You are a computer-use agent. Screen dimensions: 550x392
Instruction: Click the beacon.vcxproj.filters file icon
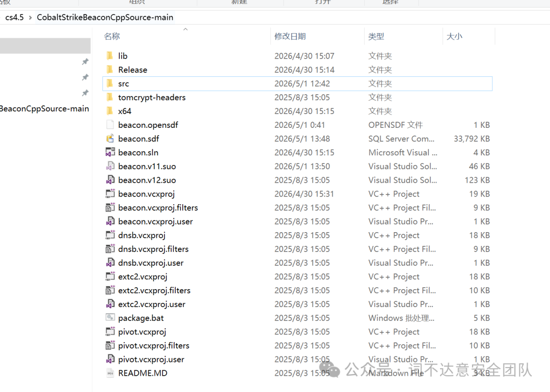click(110, 208)
